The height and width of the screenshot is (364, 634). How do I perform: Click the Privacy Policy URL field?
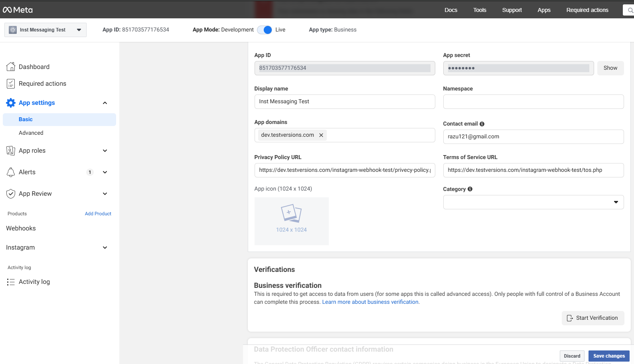pos(345,170)
